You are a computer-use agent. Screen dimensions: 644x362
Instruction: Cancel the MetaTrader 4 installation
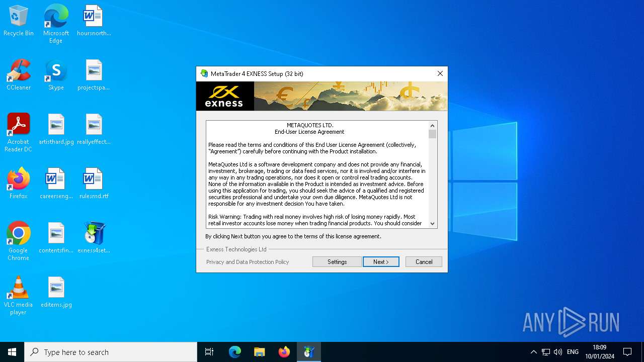pyautogui.click(x=424, y=262)
